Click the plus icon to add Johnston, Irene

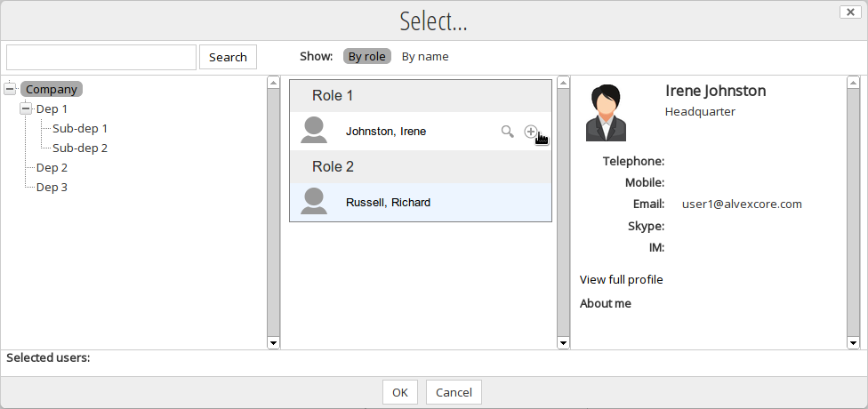[530, 132]
